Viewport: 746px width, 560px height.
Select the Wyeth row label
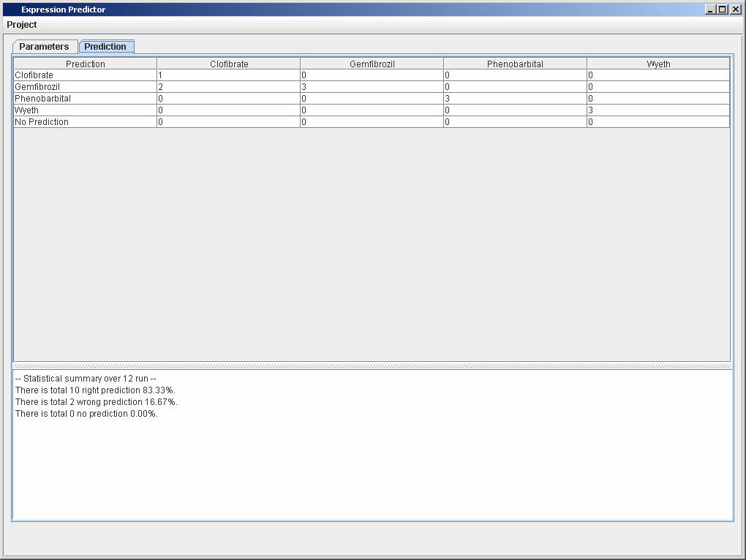[x=85, y=110]
